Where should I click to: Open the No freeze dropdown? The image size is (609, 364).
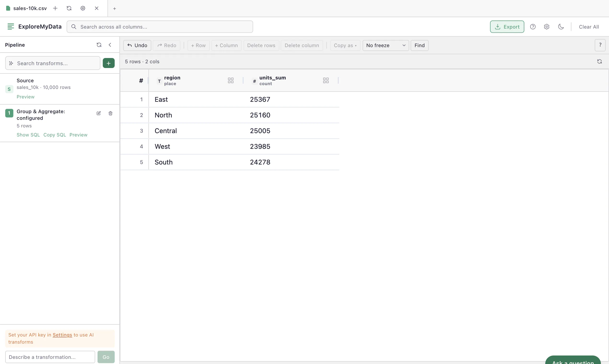pos(386,45)
